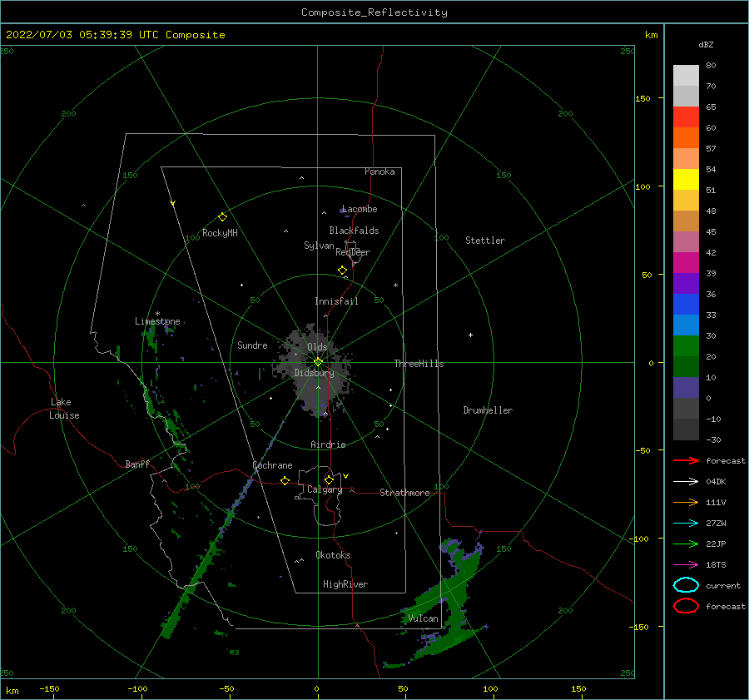Image resolution: width=749 pixels, height=700 pixels.
Task: Click the Limestone label
Action: [157, 321]
